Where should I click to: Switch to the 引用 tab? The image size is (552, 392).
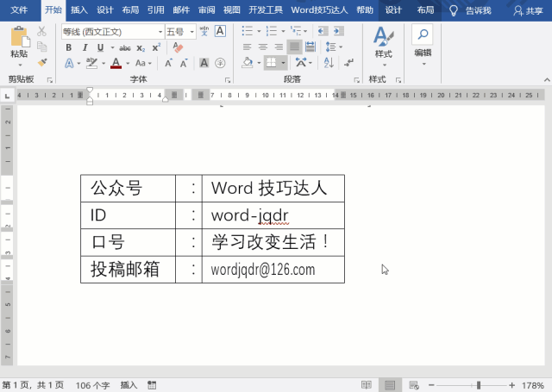(x=155, y=9)
